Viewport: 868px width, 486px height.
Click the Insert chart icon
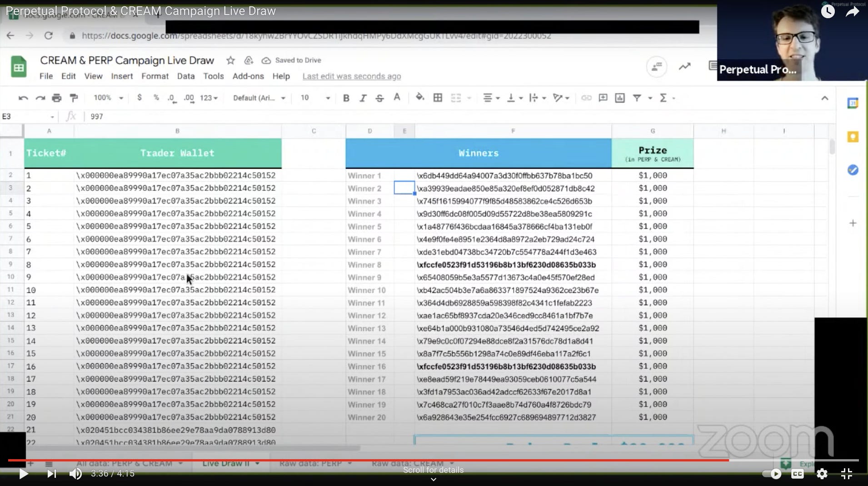620,98
